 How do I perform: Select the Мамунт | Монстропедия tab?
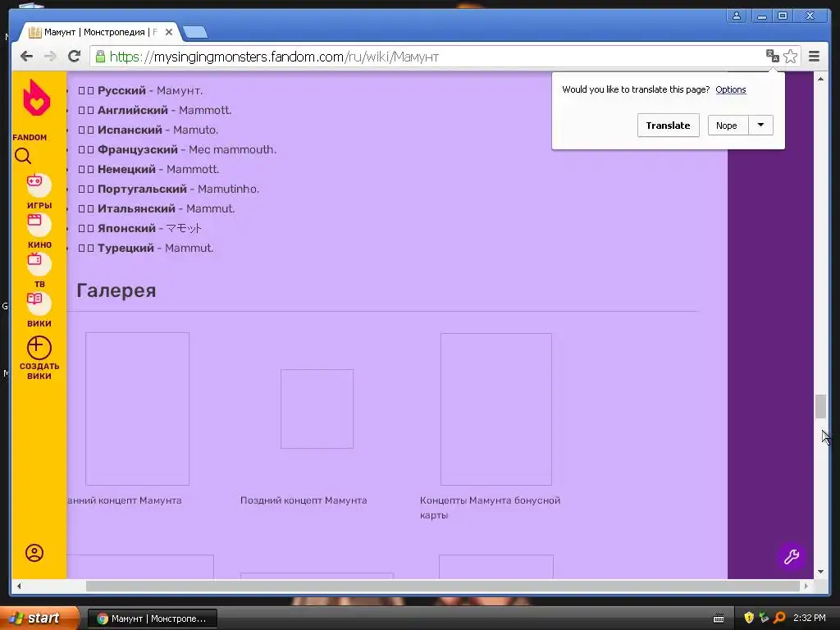tap(99, 32)
